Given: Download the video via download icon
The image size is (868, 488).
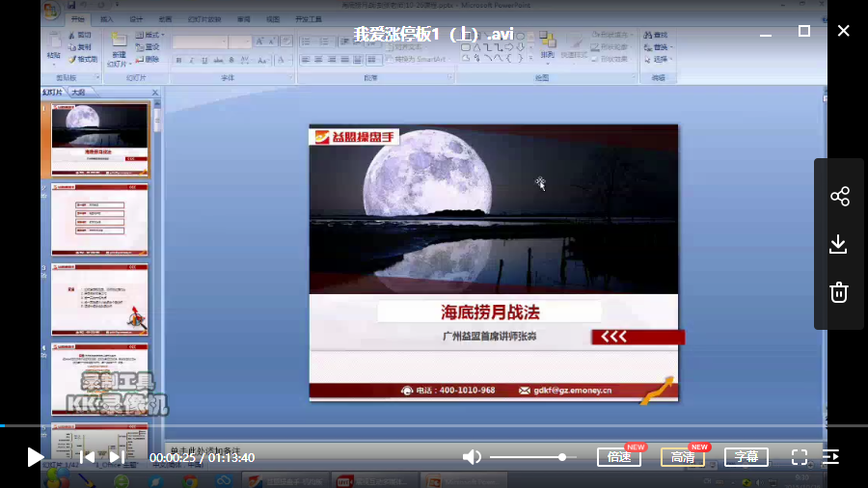Looking at the screenshot, I should (x=839, y=244).
